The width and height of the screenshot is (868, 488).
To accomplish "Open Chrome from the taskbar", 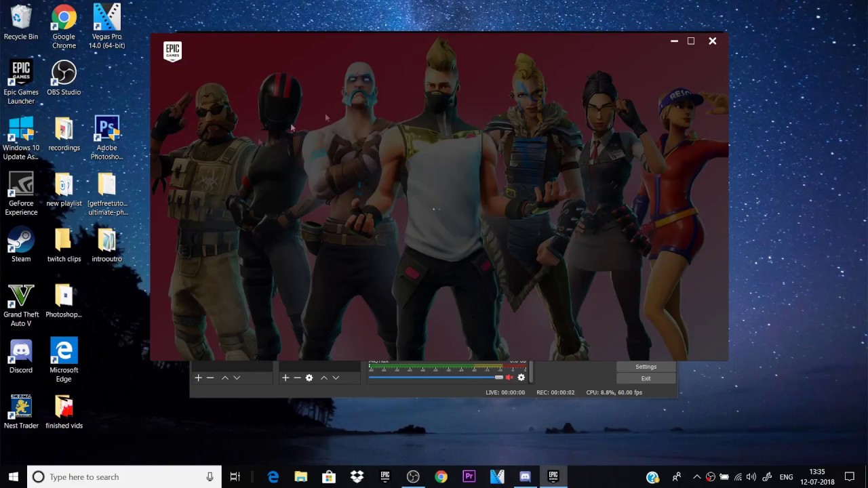I will point(441,476).
